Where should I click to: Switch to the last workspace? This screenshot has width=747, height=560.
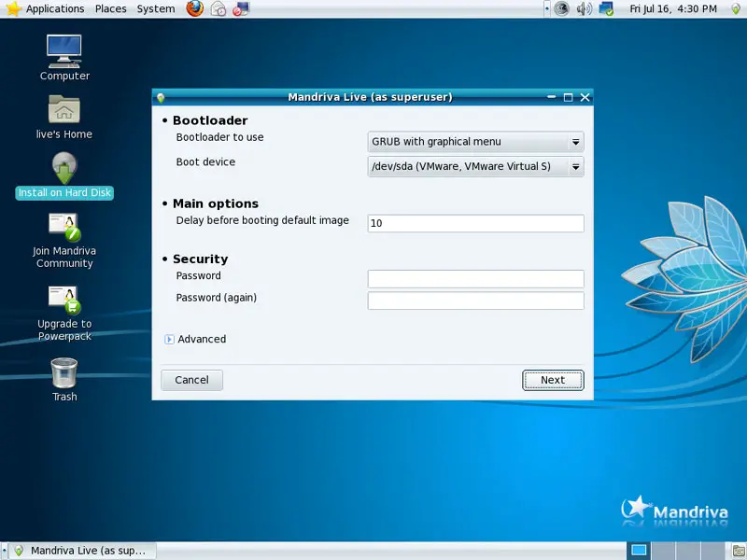coord(712,551)
